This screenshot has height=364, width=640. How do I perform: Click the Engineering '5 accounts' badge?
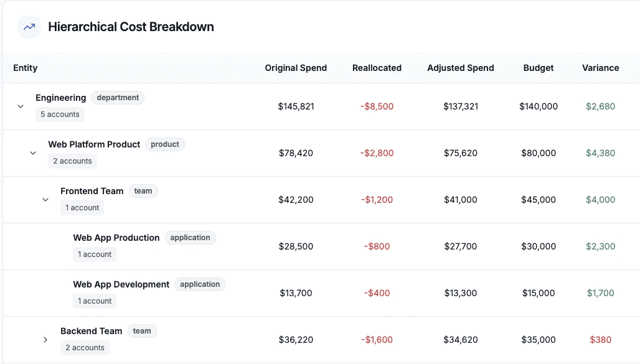click(x=60, y=114)
